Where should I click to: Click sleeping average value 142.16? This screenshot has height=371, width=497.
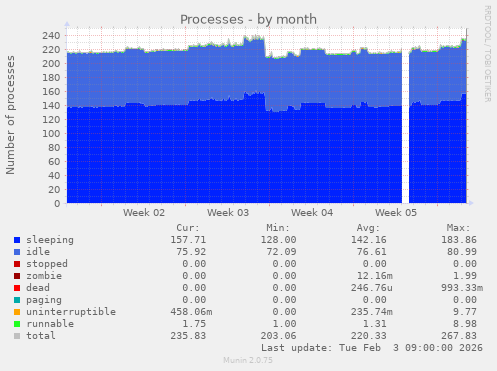[369, 240]
